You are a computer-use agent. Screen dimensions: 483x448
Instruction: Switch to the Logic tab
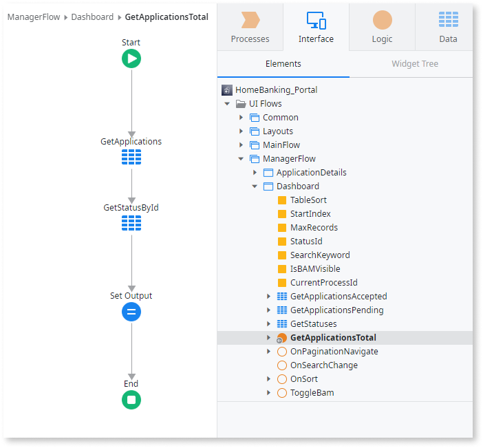point(382,27)
